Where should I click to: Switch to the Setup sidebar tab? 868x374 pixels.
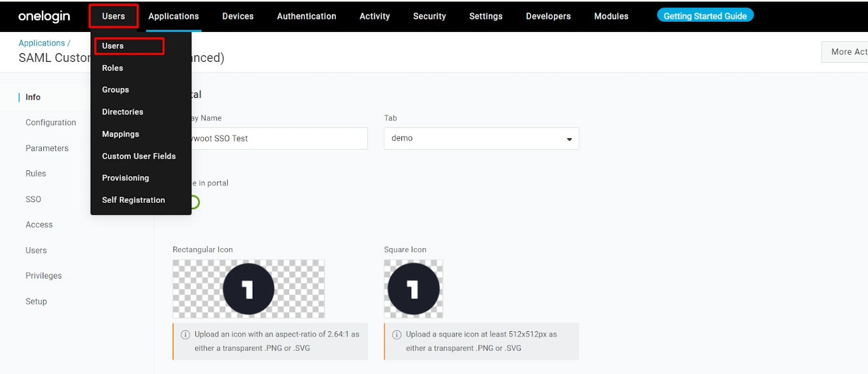click(x=36, y=301)
